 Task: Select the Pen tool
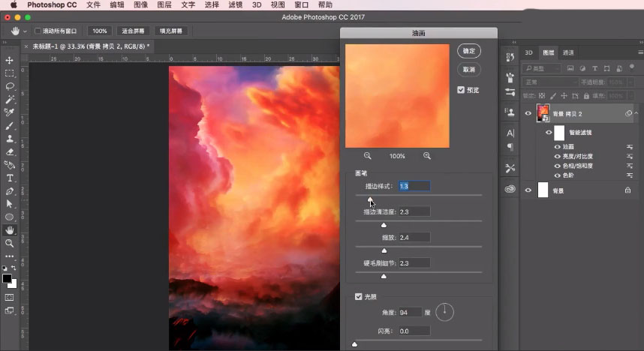10,191
